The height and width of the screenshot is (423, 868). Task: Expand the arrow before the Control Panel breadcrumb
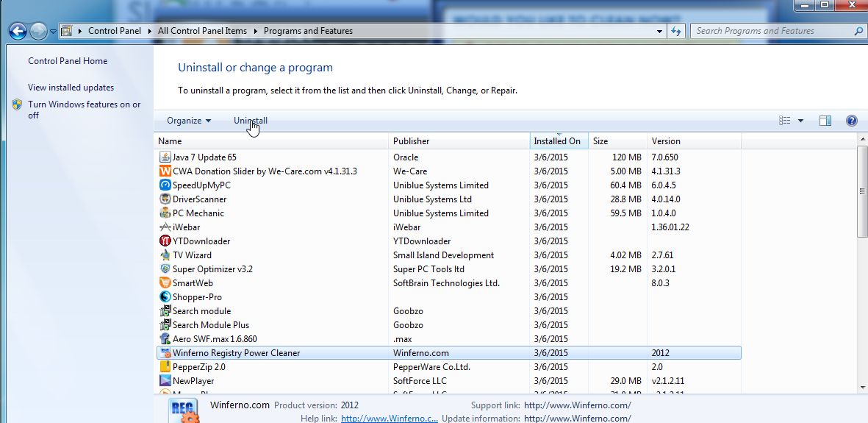[x=80, y=31]
